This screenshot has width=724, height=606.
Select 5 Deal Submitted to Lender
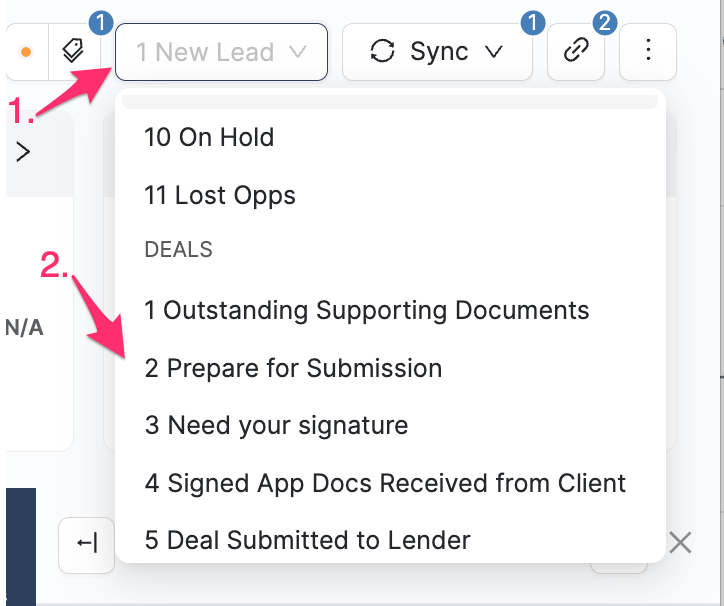pos(307,541)
